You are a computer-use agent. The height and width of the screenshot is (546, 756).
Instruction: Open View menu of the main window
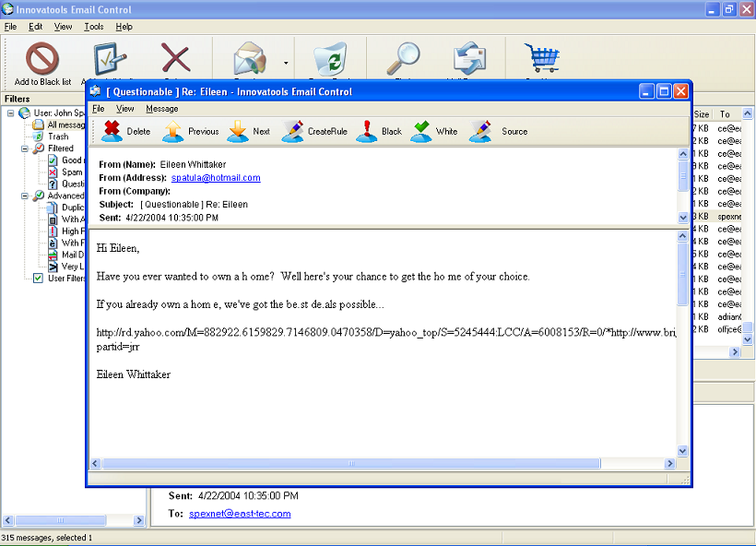coord(63,27)
